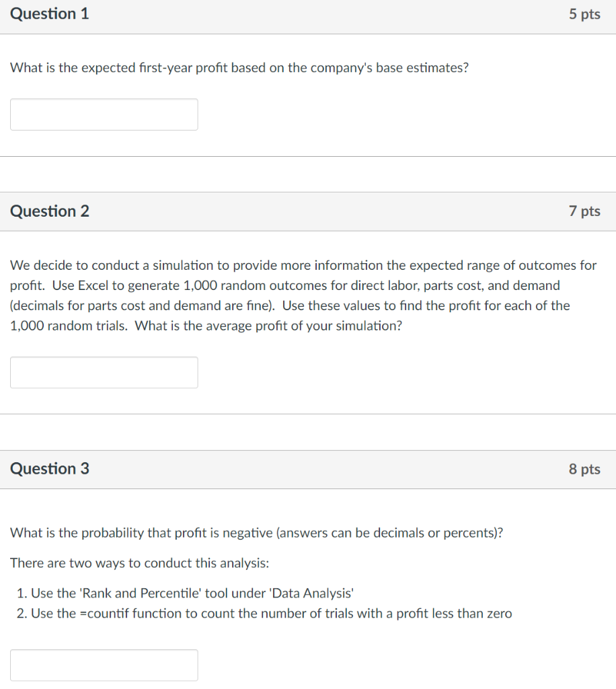Select the Question 2 header
The image size is (616, 689).
49,211
